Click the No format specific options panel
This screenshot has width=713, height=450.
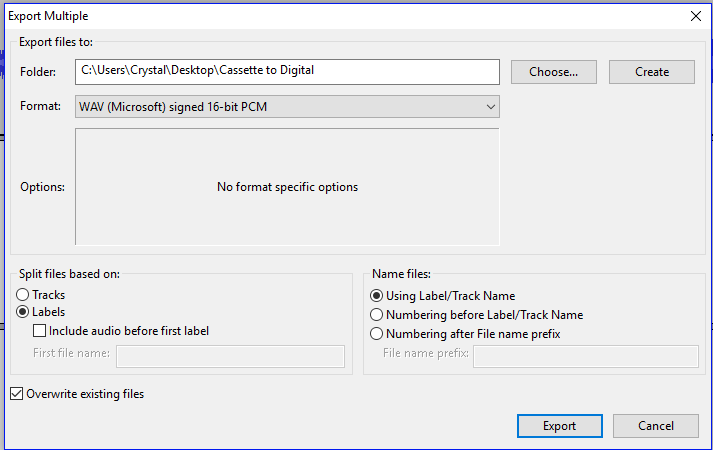click(287, 187)
